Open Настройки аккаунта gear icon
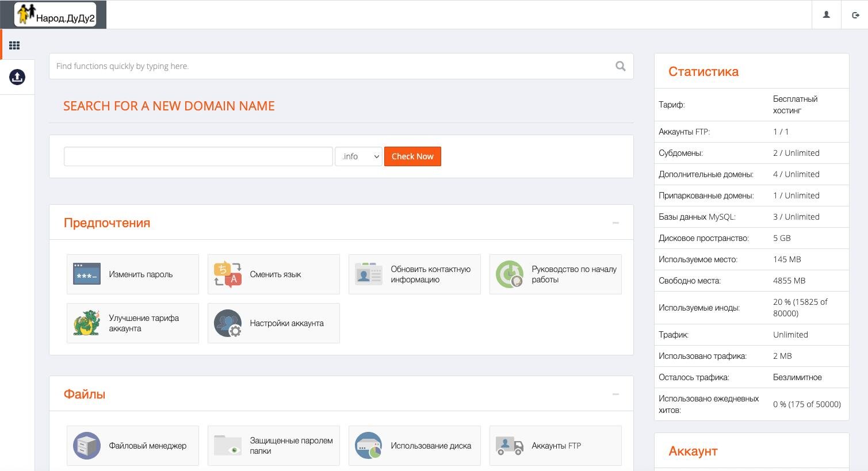Viewport: 868px width, 471px height. pyautogui.click(x=228, y=323)
